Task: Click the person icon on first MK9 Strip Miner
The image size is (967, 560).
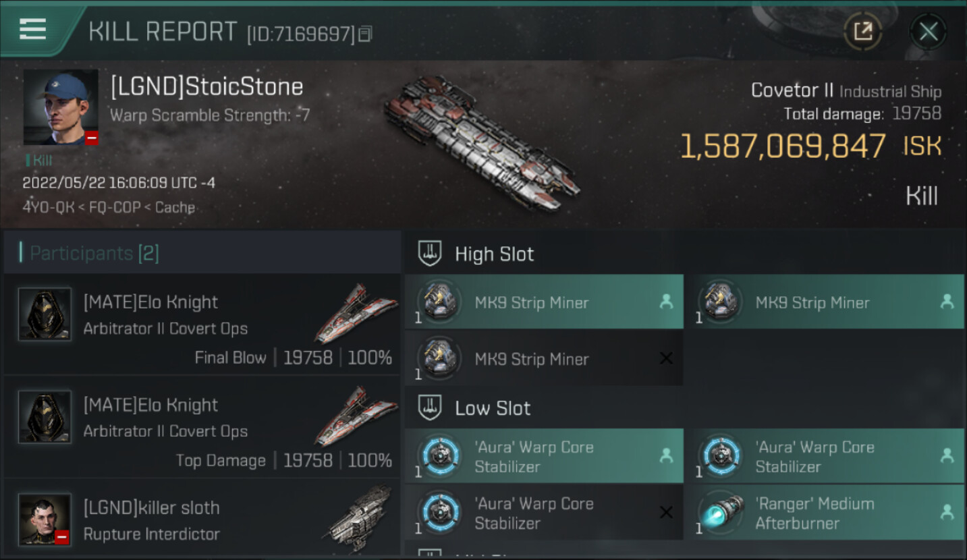Action: click(666, 302)
